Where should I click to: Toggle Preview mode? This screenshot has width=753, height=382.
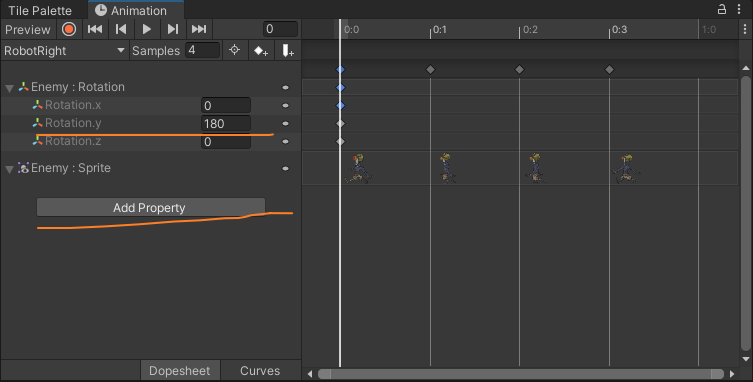28,30
